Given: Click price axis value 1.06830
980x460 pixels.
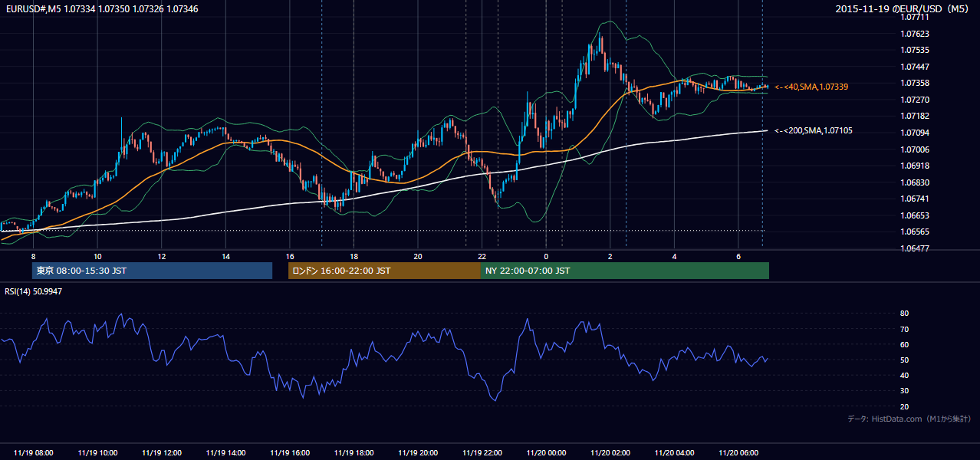Looking at the screenshot, I should [915, 182].
